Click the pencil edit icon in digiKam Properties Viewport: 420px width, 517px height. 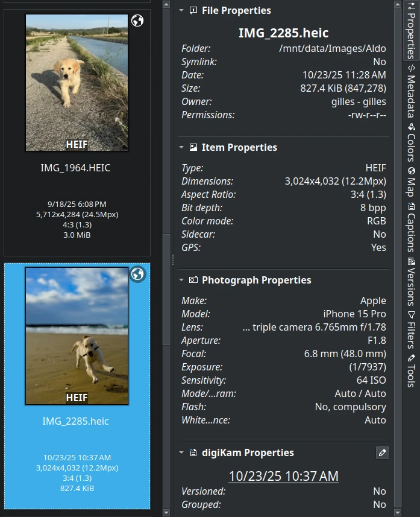[381, 452]
